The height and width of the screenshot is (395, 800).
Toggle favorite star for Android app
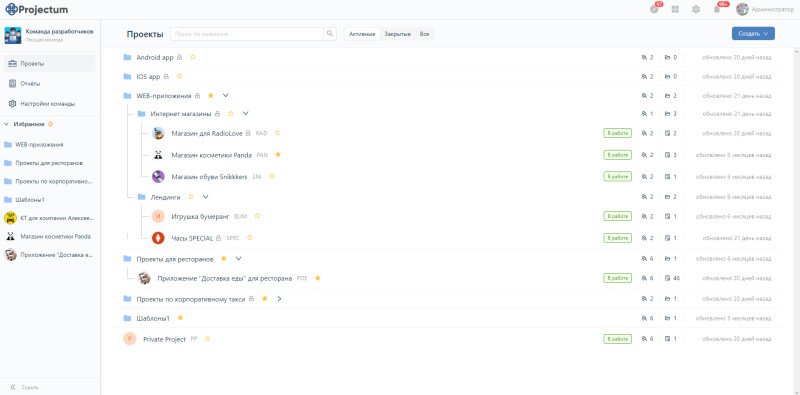tap(193, 57)
